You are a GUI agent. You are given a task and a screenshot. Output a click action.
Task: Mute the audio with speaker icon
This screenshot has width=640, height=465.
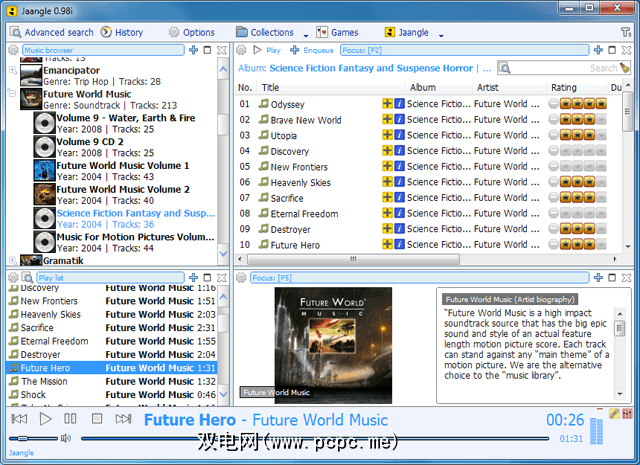coord(66,438)
